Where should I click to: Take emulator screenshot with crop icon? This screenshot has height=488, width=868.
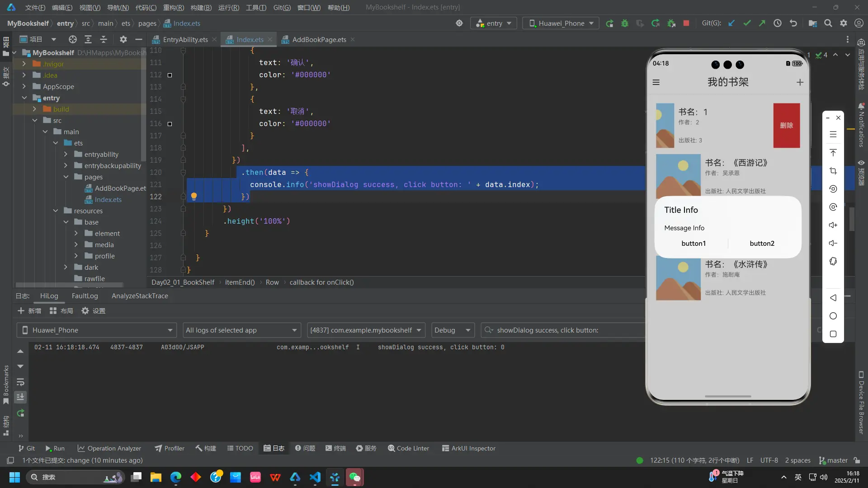point(833,171)
